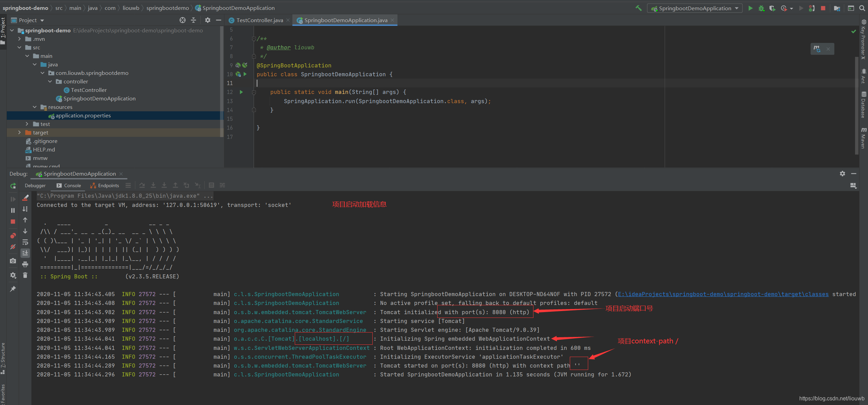Select TestController in the Project tree
The width and height of the screenshot is (868, 405).
tap(88, 90)
